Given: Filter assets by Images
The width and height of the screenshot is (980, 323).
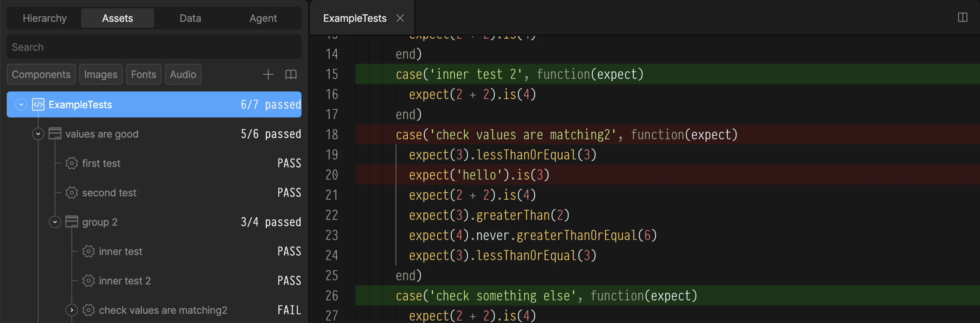Looking at the screenshot, I should click(101, 74).
